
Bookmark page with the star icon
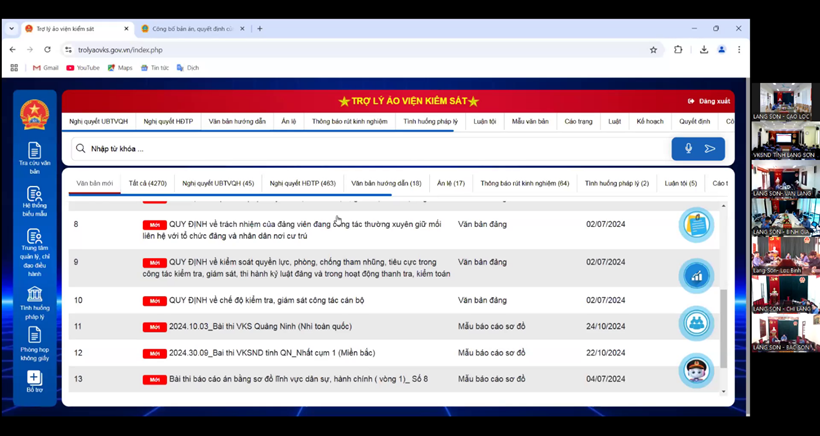(653, 49)
